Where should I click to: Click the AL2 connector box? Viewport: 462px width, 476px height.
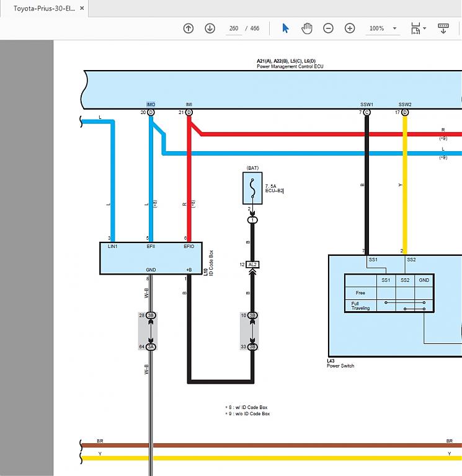pos(252,264)
